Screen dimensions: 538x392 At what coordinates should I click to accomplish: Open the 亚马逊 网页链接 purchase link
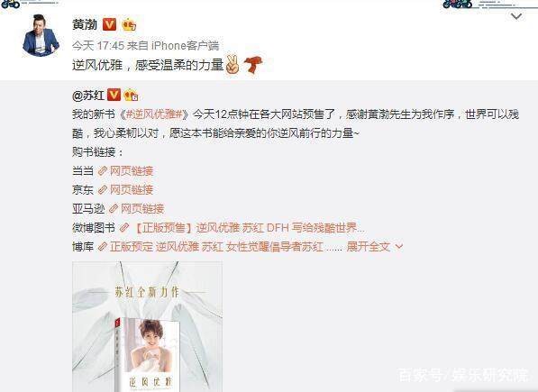pos(137,208)
